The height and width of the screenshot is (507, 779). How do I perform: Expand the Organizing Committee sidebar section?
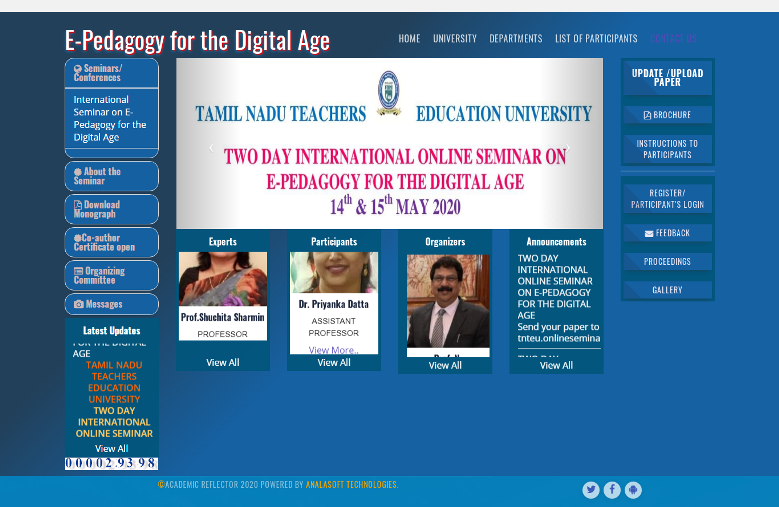111,275
